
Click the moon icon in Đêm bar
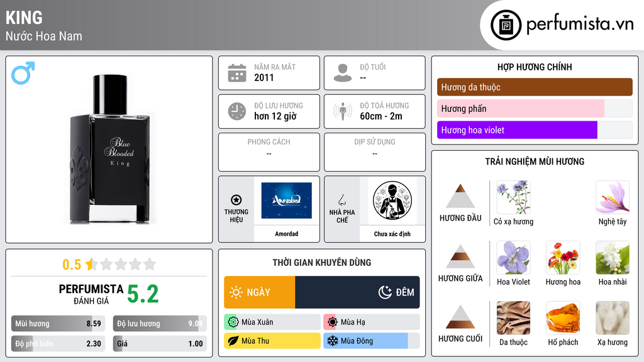point(385,292)
